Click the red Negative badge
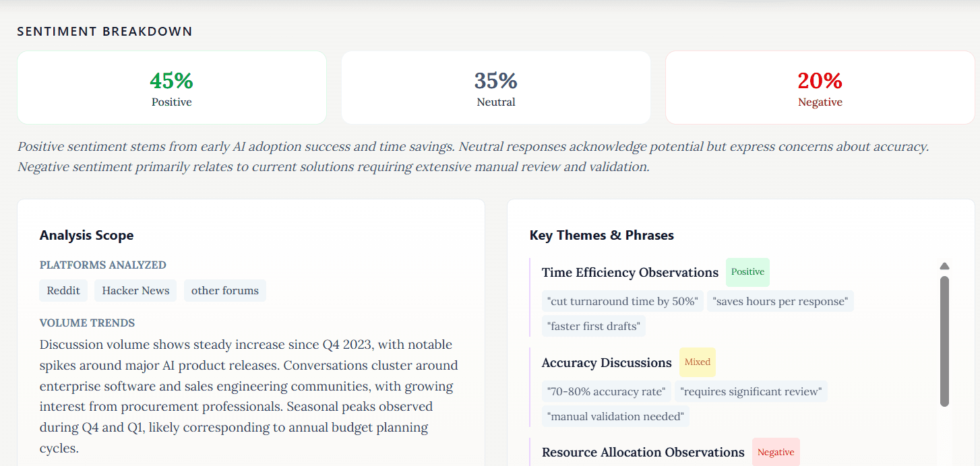 coord(776,453)
